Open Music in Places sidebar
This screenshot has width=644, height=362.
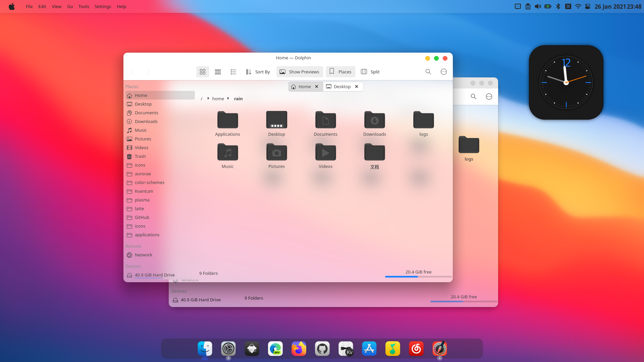(160, 130)
